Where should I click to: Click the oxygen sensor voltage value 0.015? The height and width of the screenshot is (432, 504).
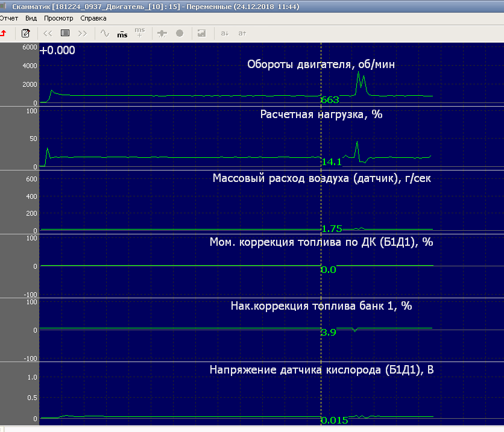[335, 421]
